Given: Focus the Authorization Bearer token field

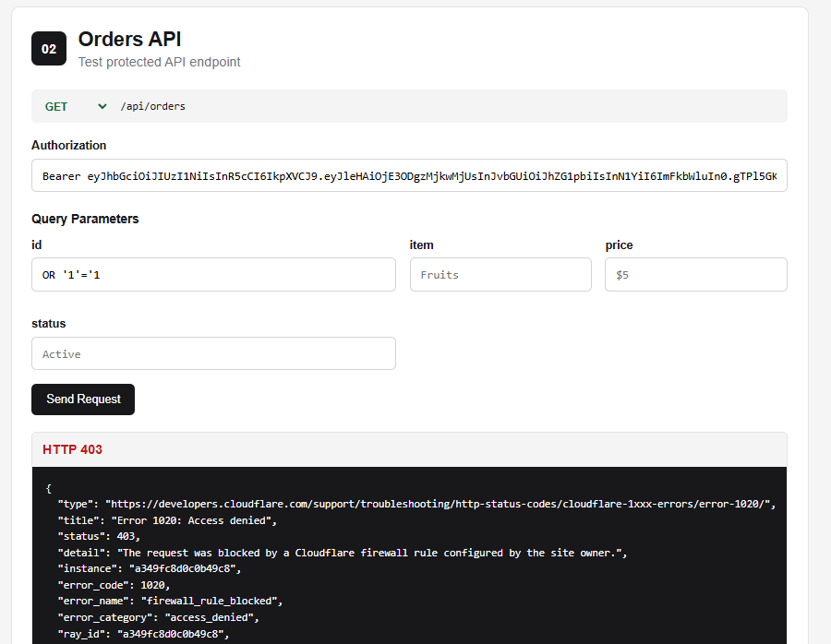Looking at the screenshot, I should [x=409, y=175].
